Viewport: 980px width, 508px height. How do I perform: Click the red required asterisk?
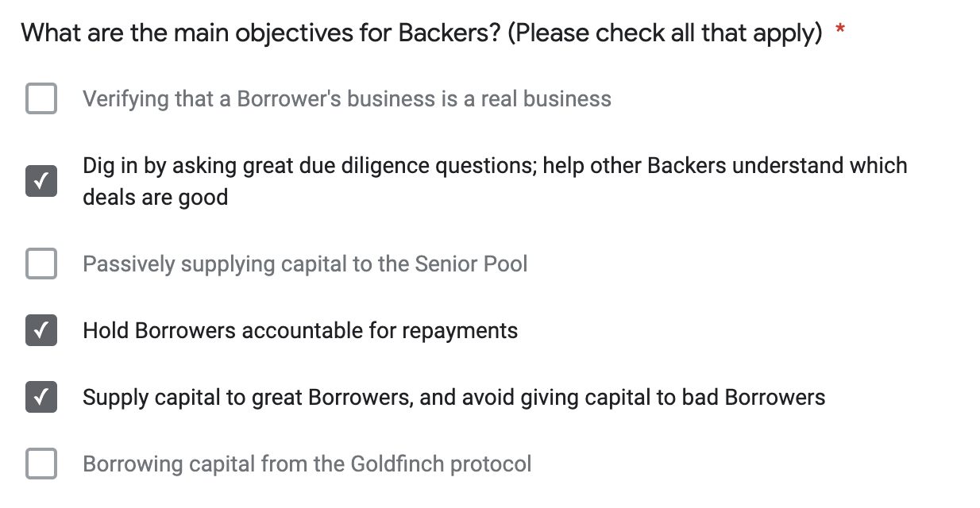click(840, 30)
